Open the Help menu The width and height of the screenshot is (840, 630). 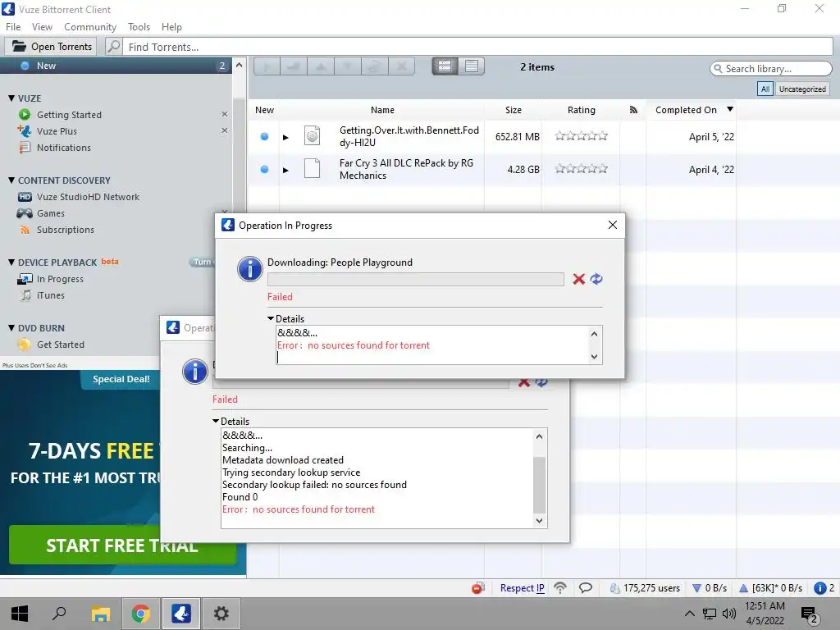click(171, 27)
